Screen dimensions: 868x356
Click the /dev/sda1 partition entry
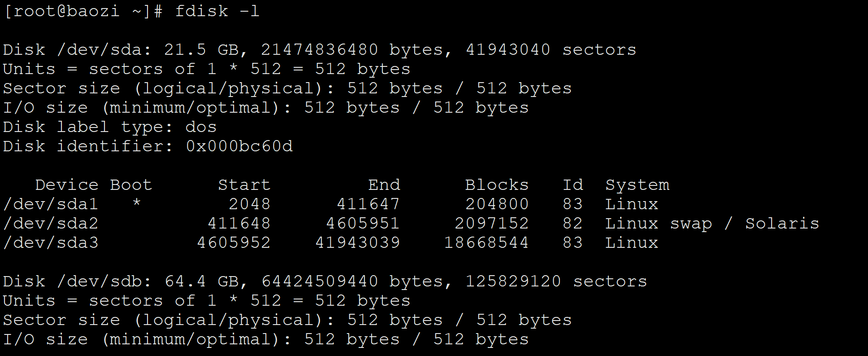click(51, 204)
